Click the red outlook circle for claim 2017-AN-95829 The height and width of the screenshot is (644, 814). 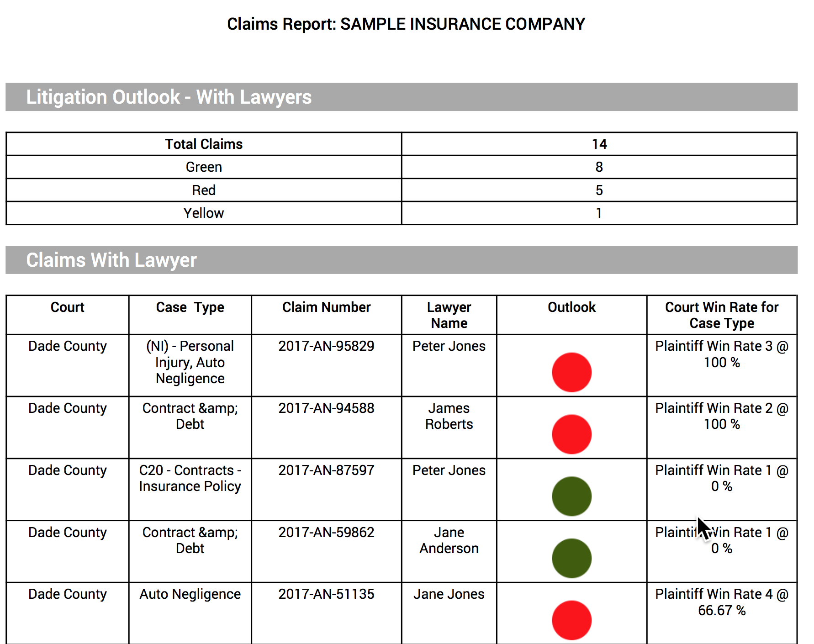pyautogui.click(x=571, y=372)
